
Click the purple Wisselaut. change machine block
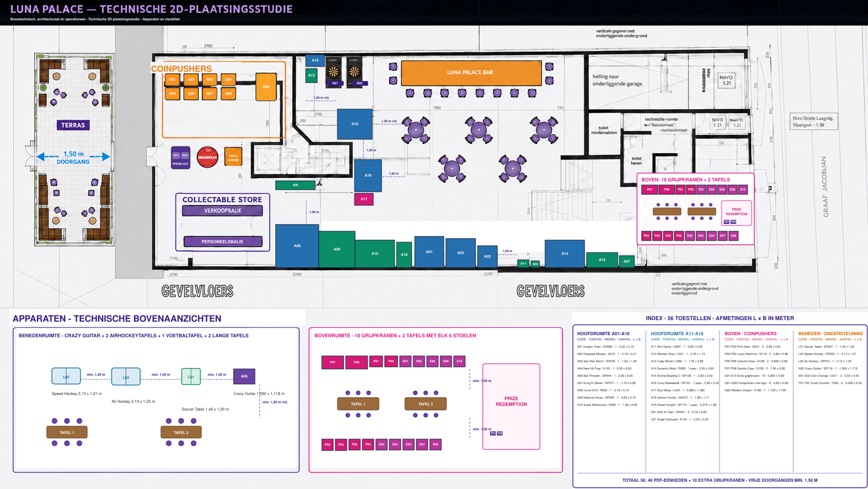(181, 157)
